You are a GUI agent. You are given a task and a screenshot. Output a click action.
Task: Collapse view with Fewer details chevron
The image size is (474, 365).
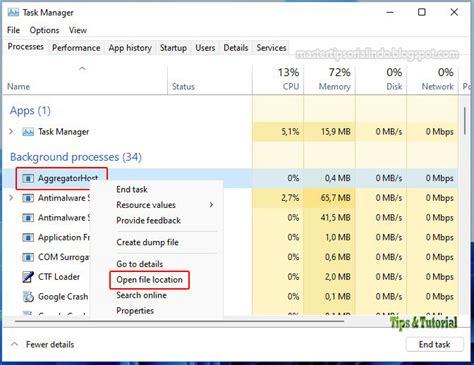[14, 344]
